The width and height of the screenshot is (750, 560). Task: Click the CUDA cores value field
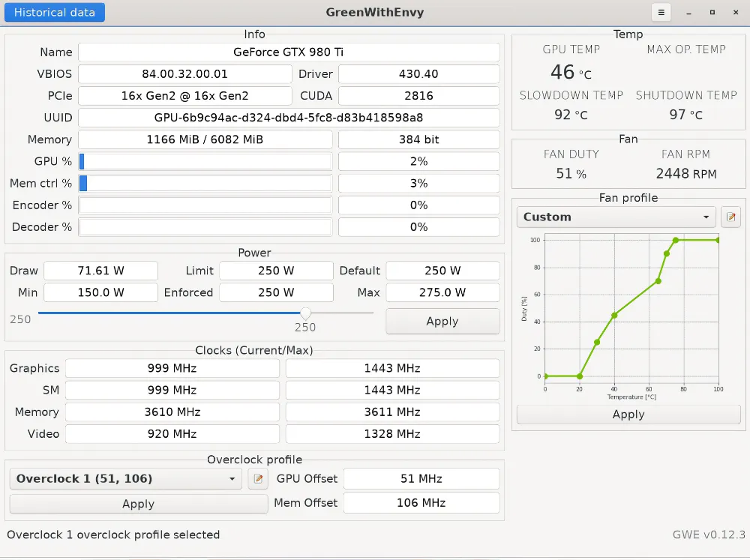[418, 95]
